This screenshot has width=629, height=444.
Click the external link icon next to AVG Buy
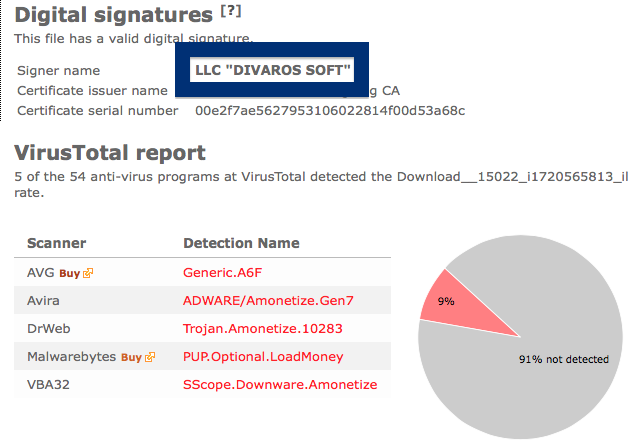point(88,273)
